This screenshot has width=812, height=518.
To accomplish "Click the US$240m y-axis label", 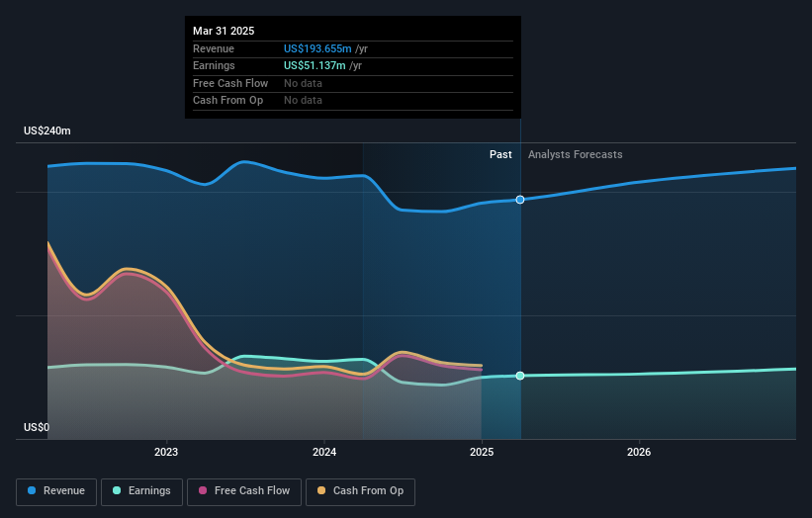I will pos(47,130).
